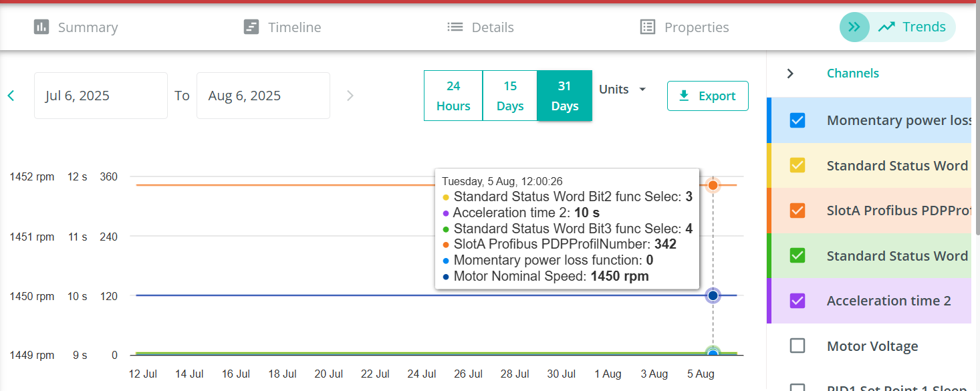This screenshot has width=980, height=391.
Task: Enable the Motor Voltage channel checkbox
Action: 798,346
